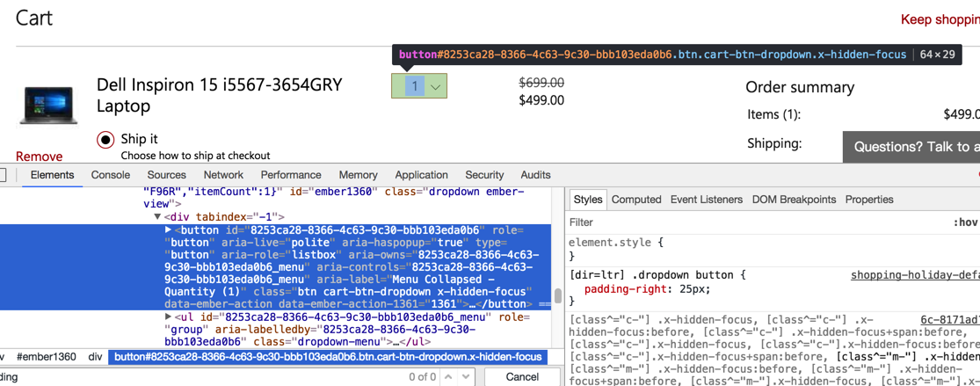Click the Shipping: label in order summary
980x386 pixels.
point(774,144)
